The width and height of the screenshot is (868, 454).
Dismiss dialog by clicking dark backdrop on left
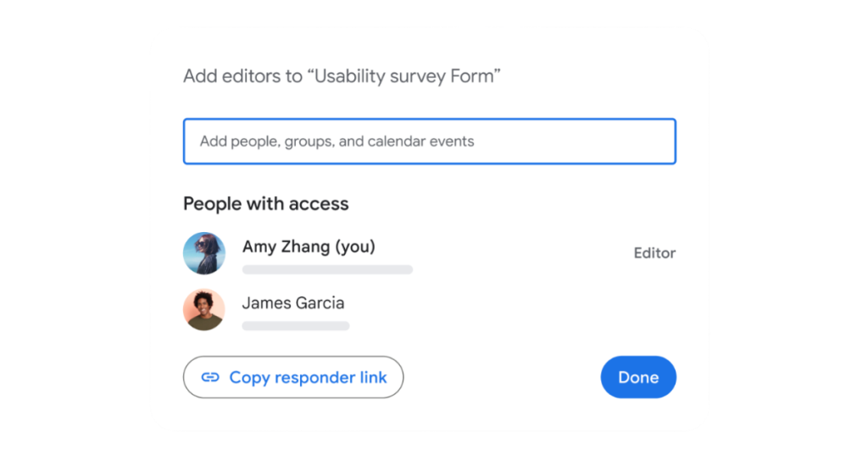[x=75, y=227]
